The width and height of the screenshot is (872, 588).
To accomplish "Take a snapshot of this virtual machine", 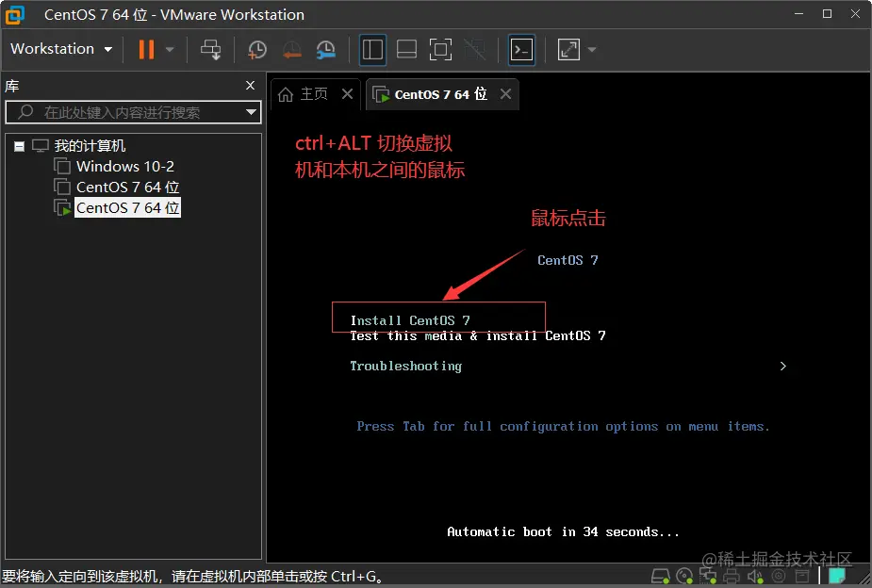I will coord(257,49).
